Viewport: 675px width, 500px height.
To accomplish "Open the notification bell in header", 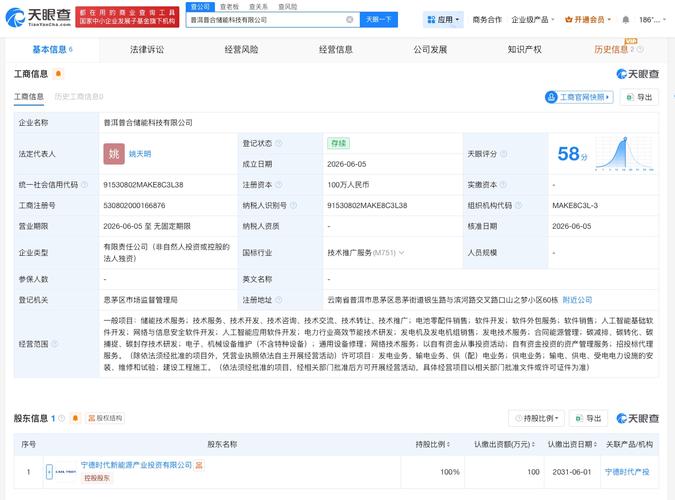I will [x=625, y=19].
